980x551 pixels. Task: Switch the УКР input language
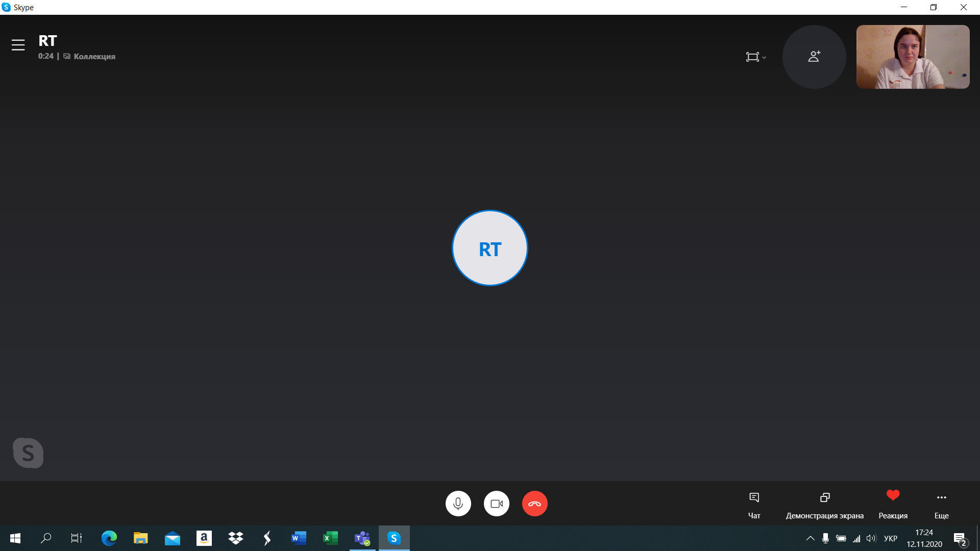click(x=891, y=538)
